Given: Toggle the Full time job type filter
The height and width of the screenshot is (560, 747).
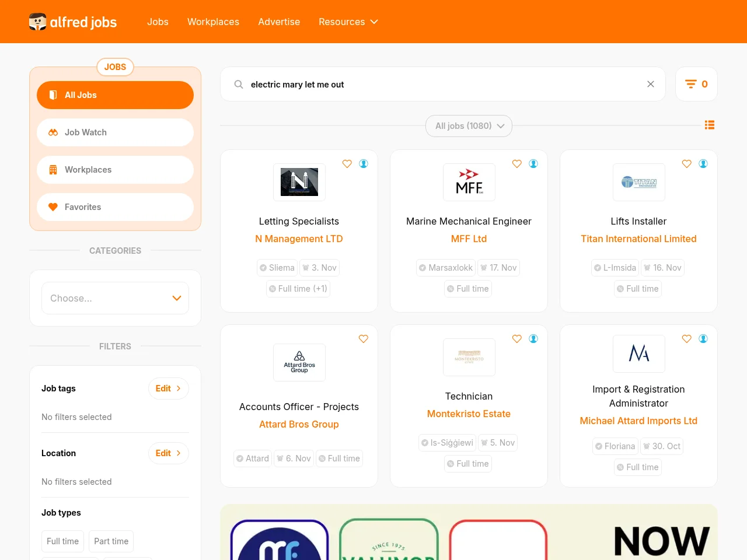Looking at the screenshot, I should point(62,541).
